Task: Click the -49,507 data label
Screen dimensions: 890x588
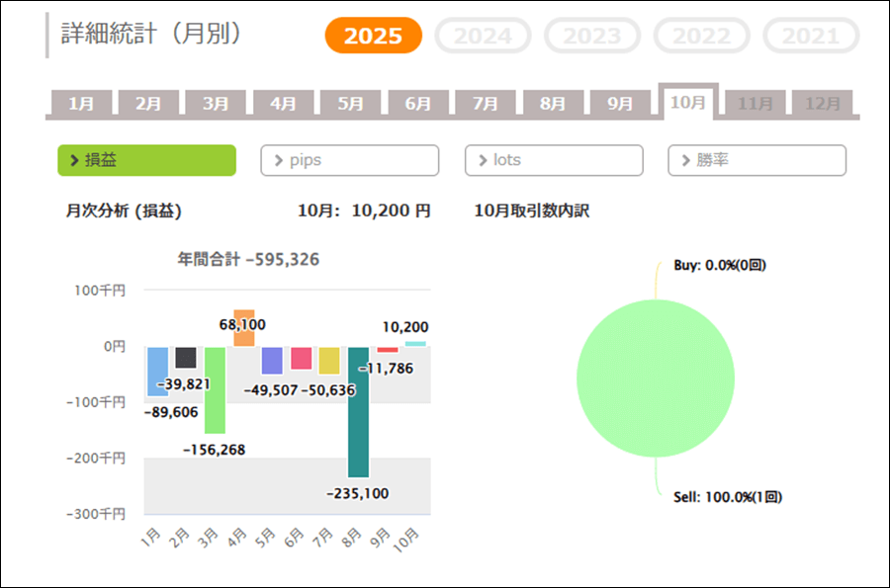Action: 271,390
